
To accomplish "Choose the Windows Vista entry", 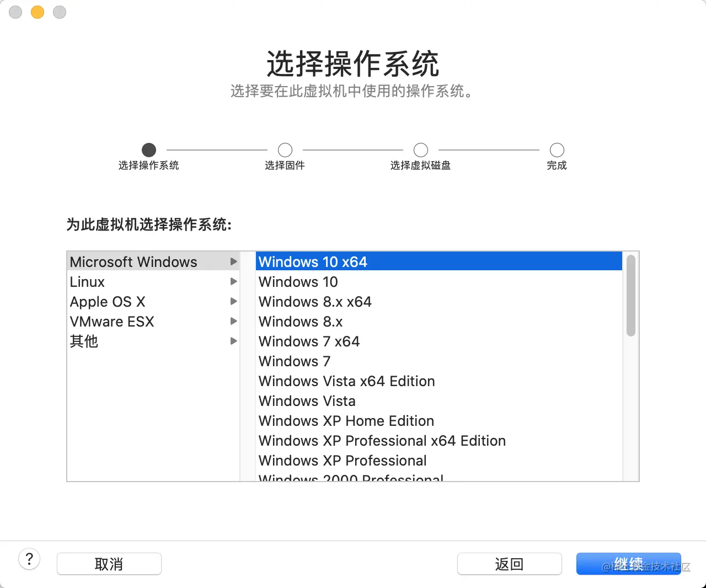I will [x=439, y=400].
